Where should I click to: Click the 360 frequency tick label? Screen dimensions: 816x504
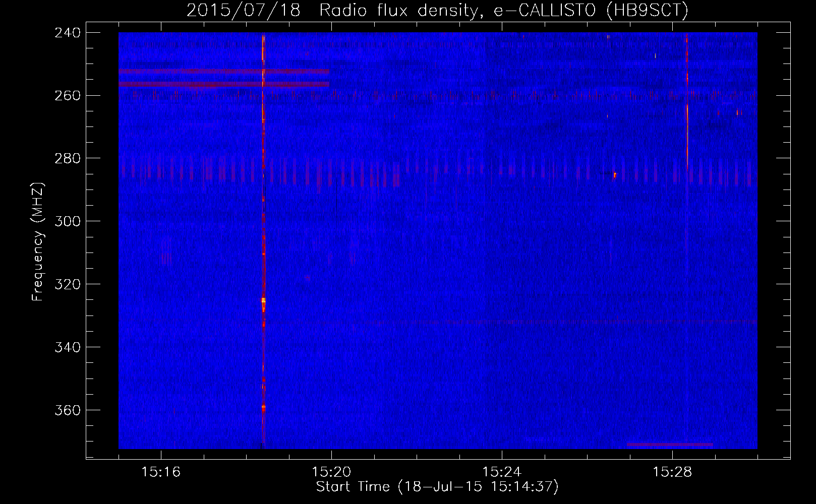point(67,410)
